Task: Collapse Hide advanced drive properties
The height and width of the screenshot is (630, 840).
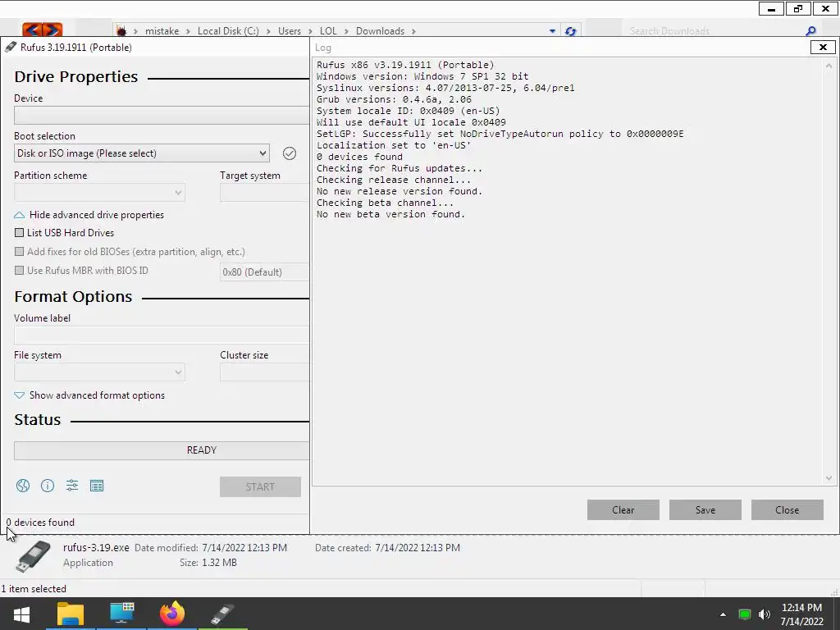Action: coord(89,215)
